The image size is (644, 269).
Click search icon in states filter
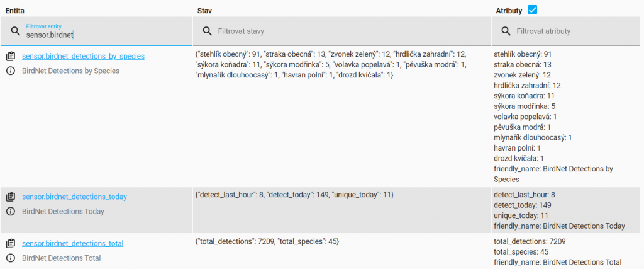coord(208,31)
